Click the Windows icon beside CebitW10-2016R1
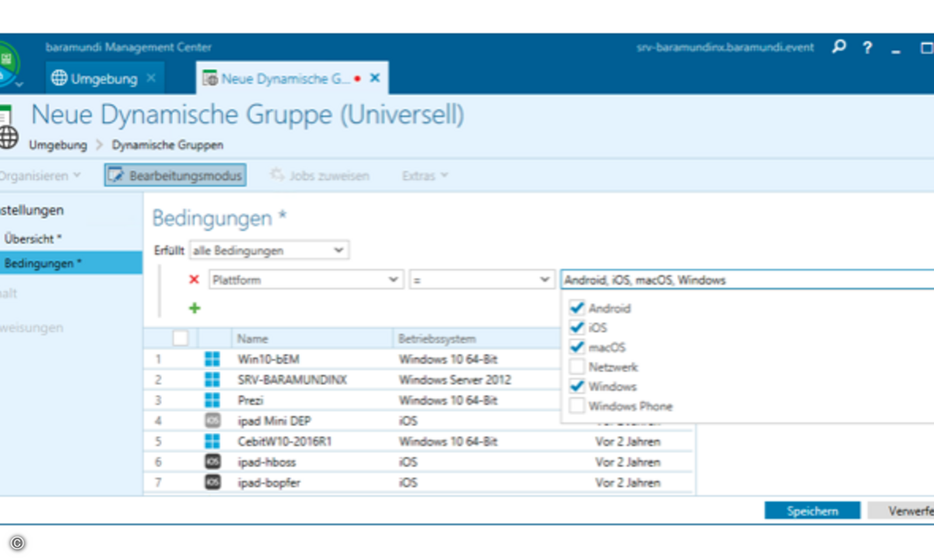The image size is (934, 560). (x=212, y=441)
